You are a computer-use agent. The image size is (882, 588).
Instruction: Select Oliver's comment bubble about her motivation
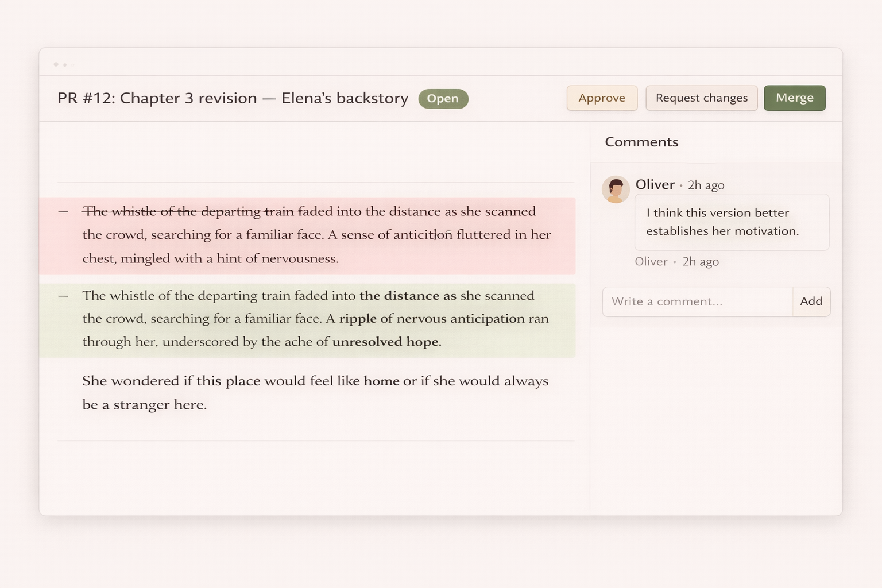[x=731, y=222]
